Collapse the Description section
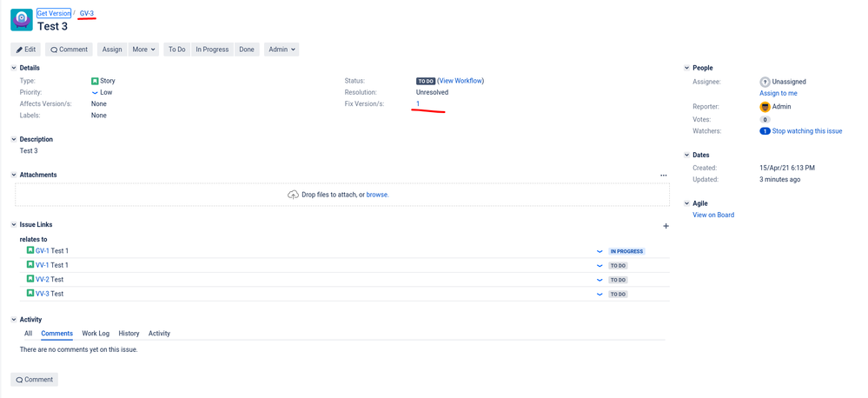The width and height of the screenshot is (868, 398). (x=14, y=140)
